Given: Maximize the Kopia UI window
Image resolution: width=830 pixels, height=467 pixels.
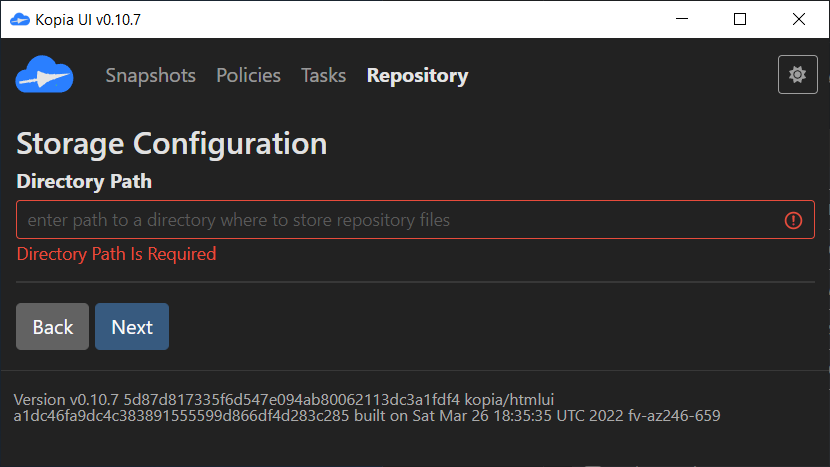Looking at the screenshot, I should tap(740, 19).
